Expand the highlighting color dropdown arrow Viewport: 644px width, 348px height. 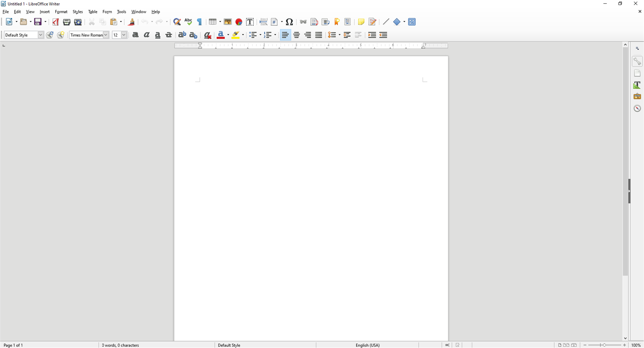click(x=243, y=35)
